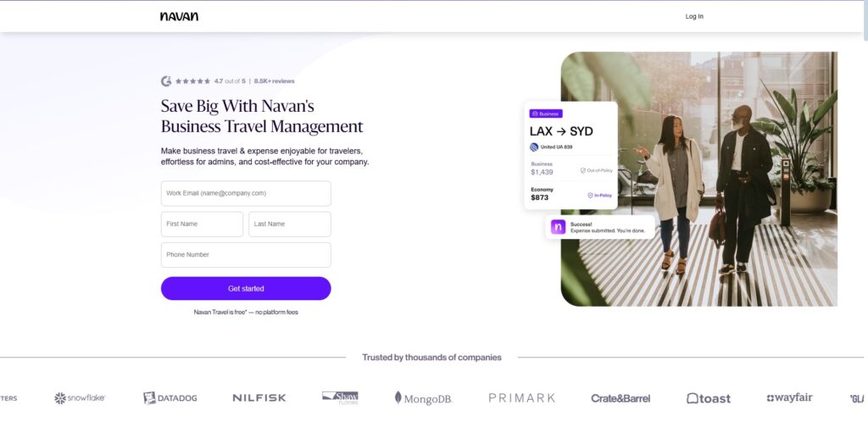
Task: Click the Toast company logo
Action: [x=709, y=398]
